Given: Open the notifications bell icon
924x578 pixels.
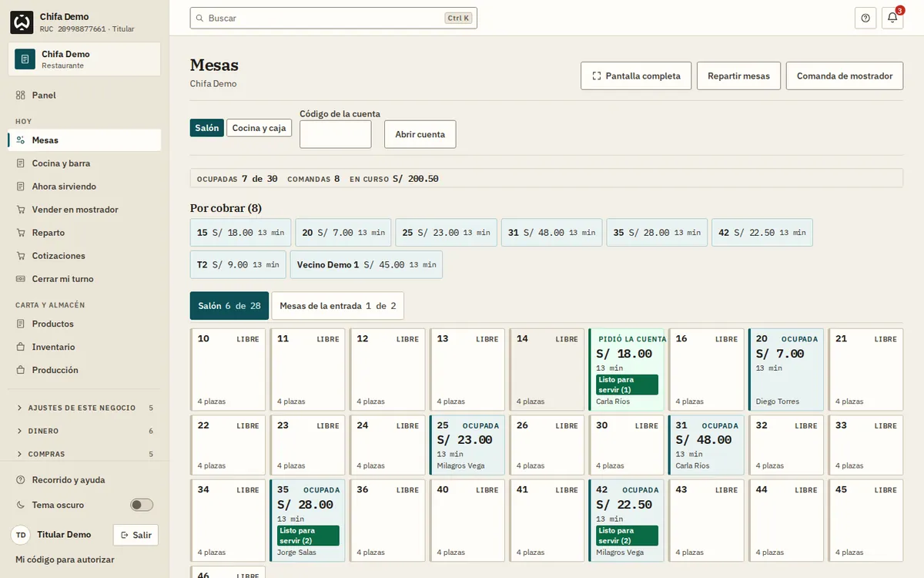Looking at the screenshot, I should click(892, 18).
